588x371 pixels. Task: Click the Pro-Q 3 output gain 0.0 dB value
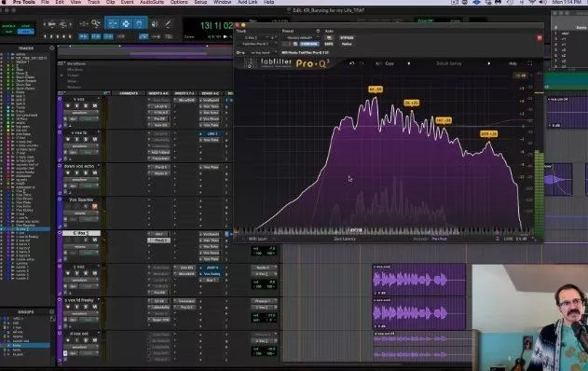pyautogui.click(x=522, y=239)
